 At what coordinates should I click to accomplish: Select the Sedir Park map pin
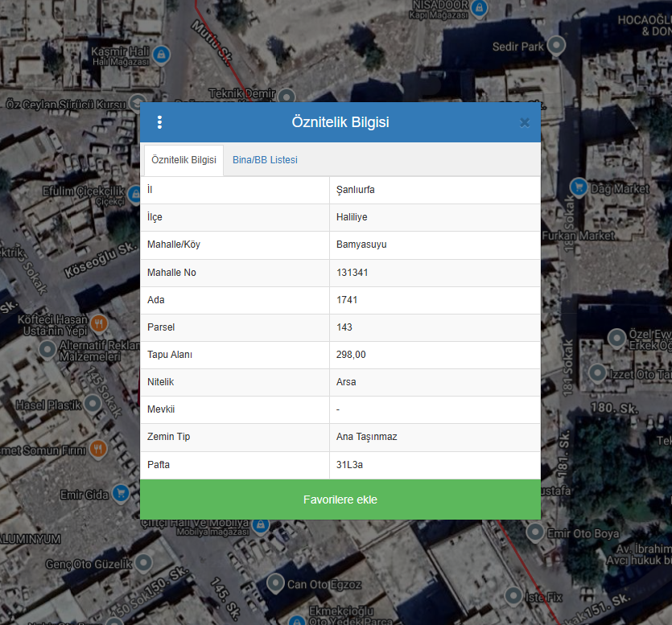[557, 47]
